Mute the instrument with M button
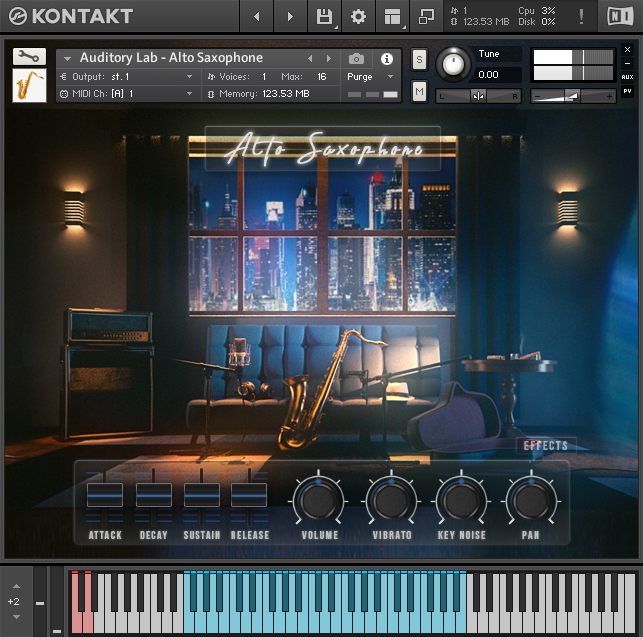This screenshot has width=643, height=637. [419, 91]
